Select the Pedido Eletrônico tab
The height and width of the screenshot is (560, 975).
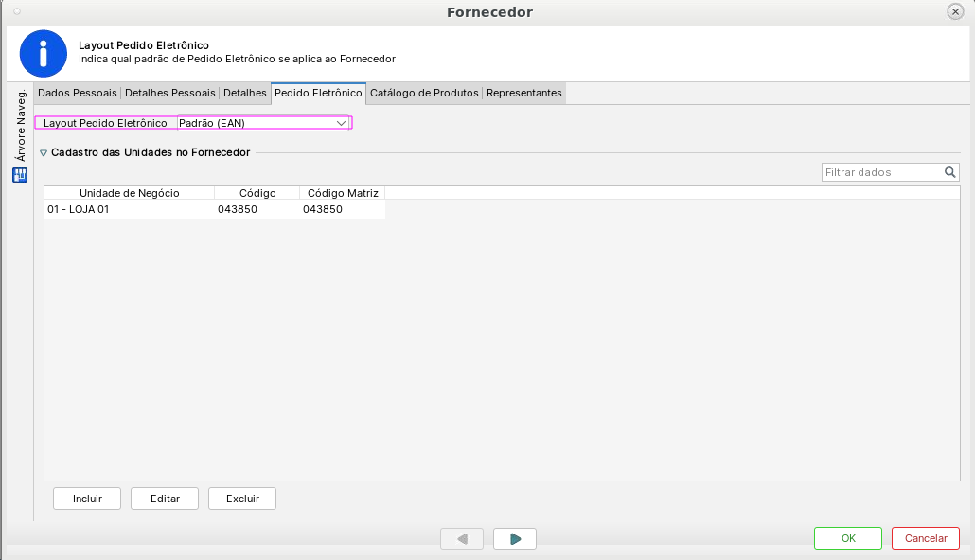[318, 93]
